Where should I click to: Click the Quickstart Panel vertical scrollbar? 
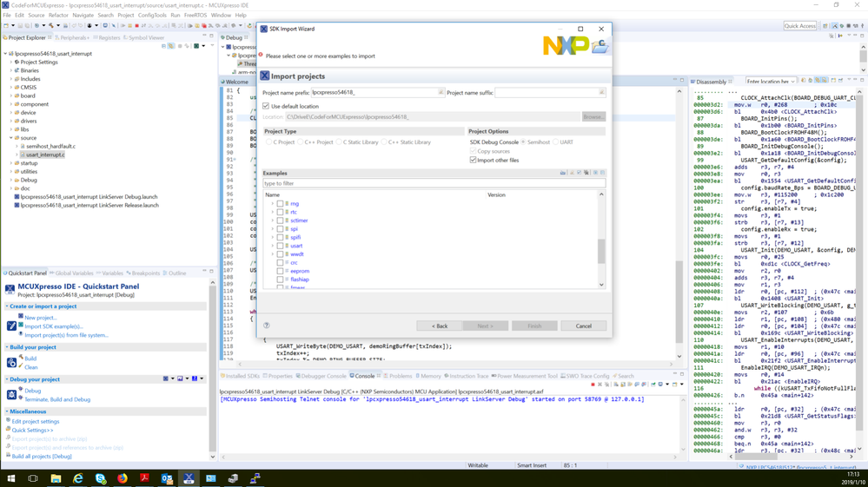coord(213,367)
